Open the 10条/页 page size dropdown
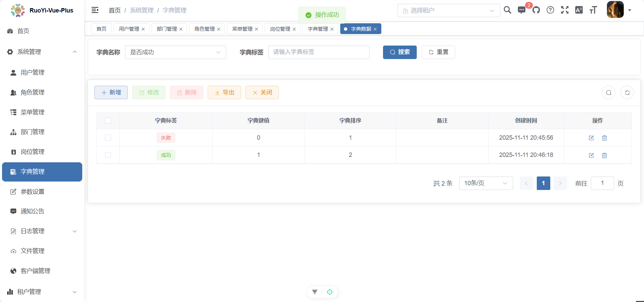 coord(486,183)
